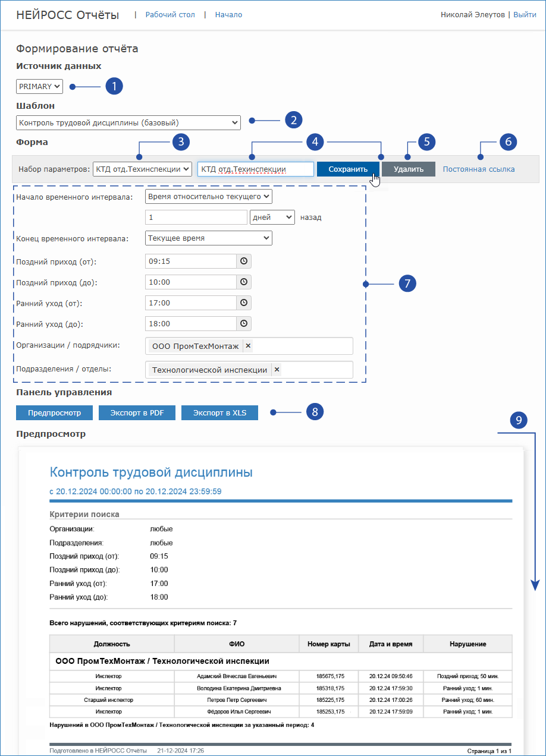
Task: Click report title Контроль трудовой дисциплины
Action: tap(151, 472)
